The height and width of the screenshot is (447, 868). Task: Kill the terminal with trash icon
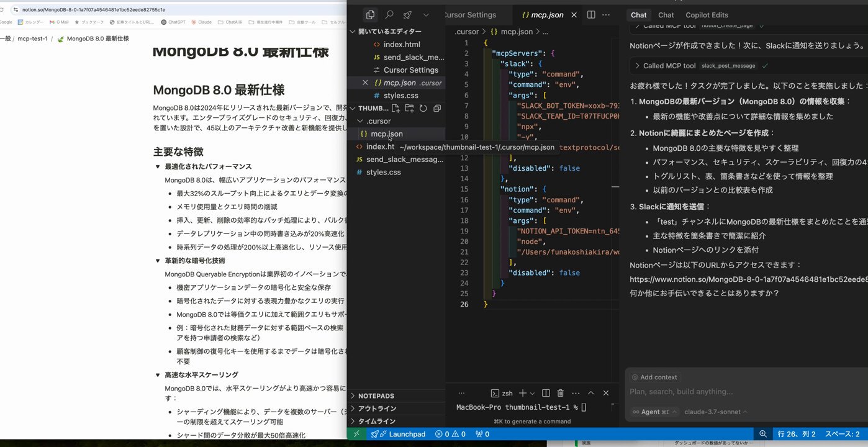tap(561, 393)
